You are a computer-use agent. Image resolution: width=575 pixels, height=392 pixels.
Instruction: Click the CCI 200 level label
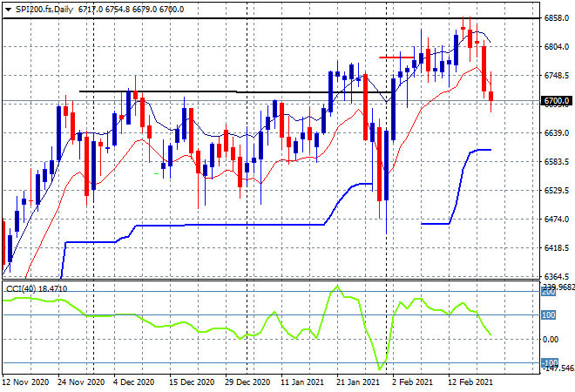[x=549, y=292]
